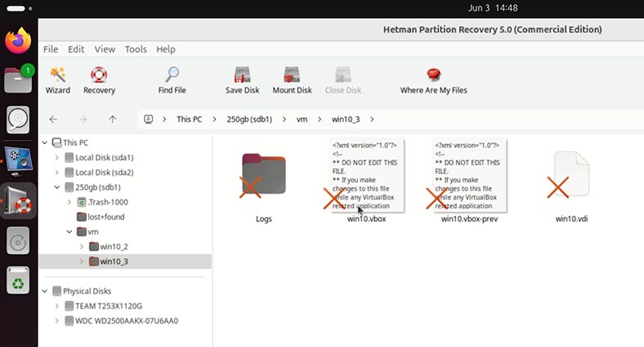This screenshot has height=347, width=644.
Task: Open the backup disc dock icon
Action: click(x=18, y=241)
